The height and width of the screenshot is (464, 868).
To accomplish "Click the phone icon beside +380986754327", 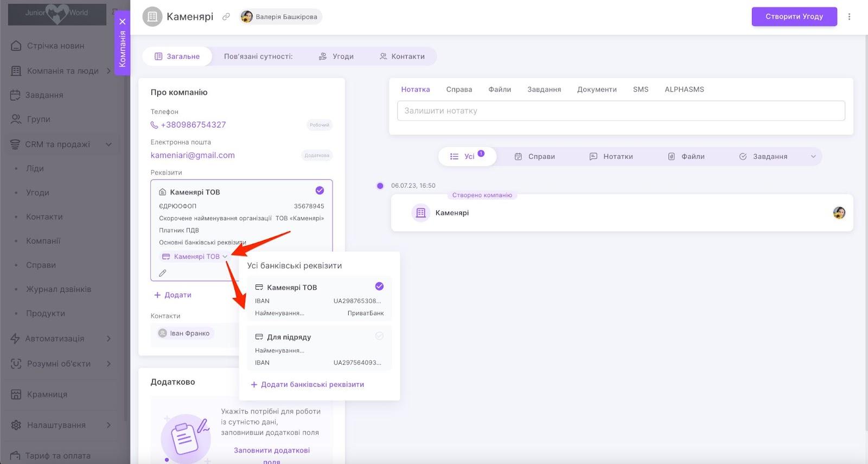I will [x=154, y=125].
